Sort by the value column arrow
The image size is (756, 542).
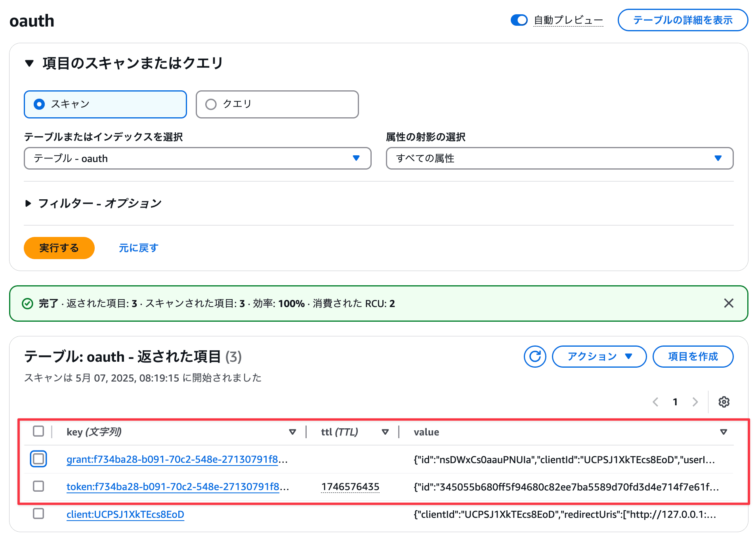click(x=724, y=432)
